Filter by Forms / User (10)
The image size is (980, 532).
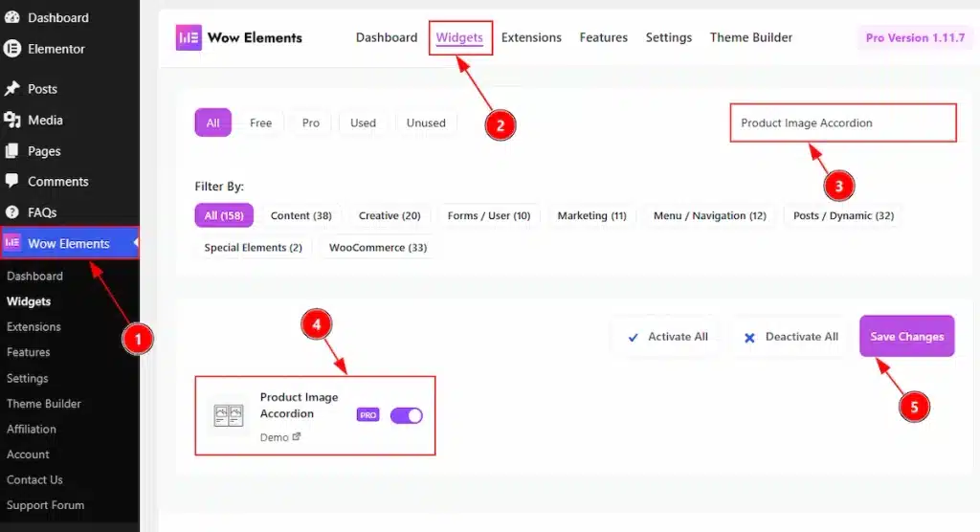point(489,215)
